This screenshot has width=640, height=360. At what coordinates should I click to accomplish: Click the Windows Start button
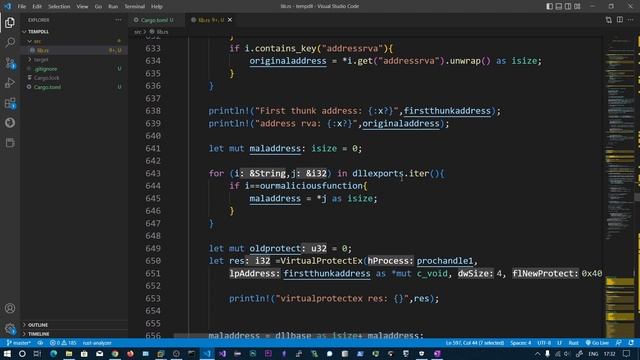[x=7, y=353]
